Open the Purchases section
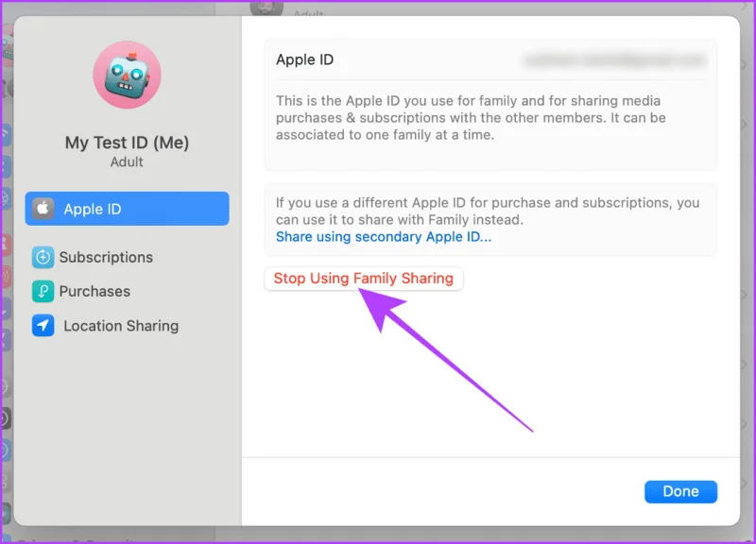Viewport: 756px width, 544px height. [x=81, y=292]
